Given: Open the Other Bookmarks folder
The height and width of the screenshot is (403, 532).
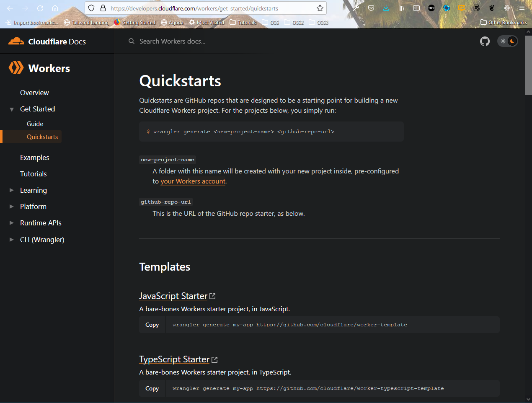Looking at the screenshot, I should [504, 23].
